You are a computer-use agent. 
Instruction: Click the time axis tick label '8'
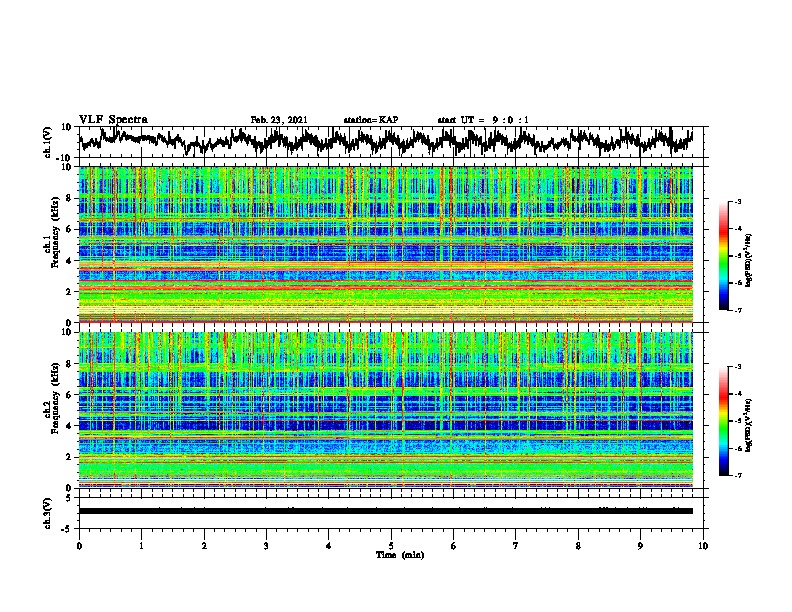click(578, 546)
